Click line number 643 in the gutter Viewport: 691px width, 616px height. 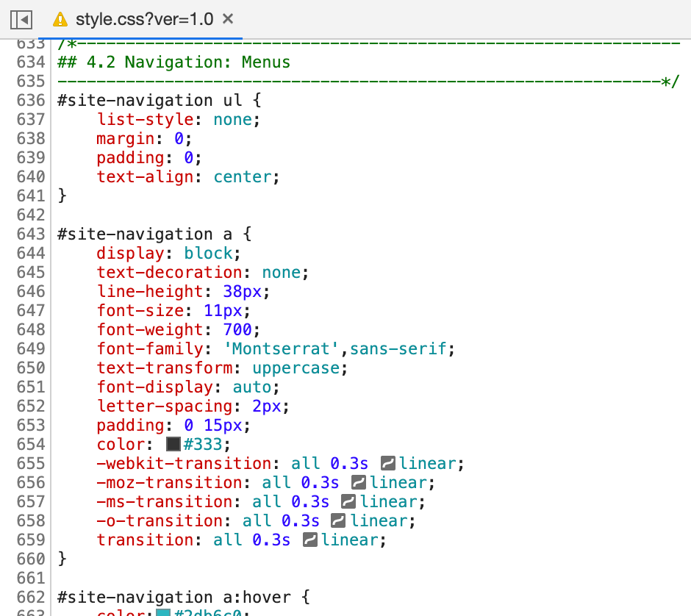pos(31,234)
